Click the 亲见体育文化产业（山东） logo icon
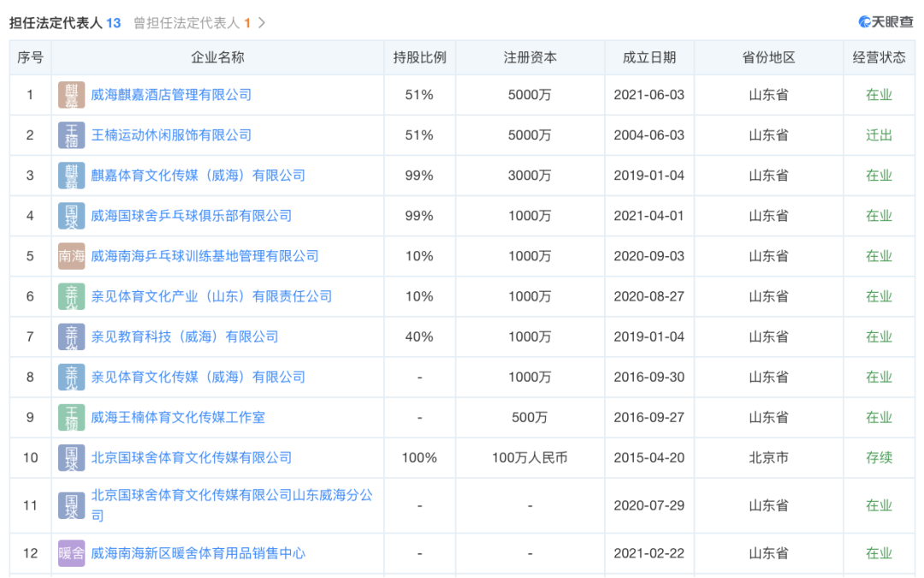 click(71, 296)
